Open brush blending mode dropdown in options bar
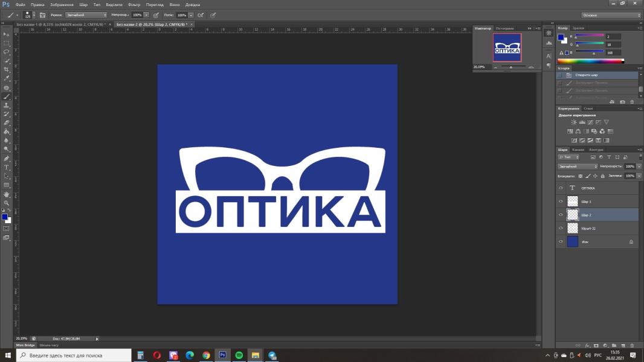Image resolution: width=644 pixels, height=362 pixels. tap(86, 15)
